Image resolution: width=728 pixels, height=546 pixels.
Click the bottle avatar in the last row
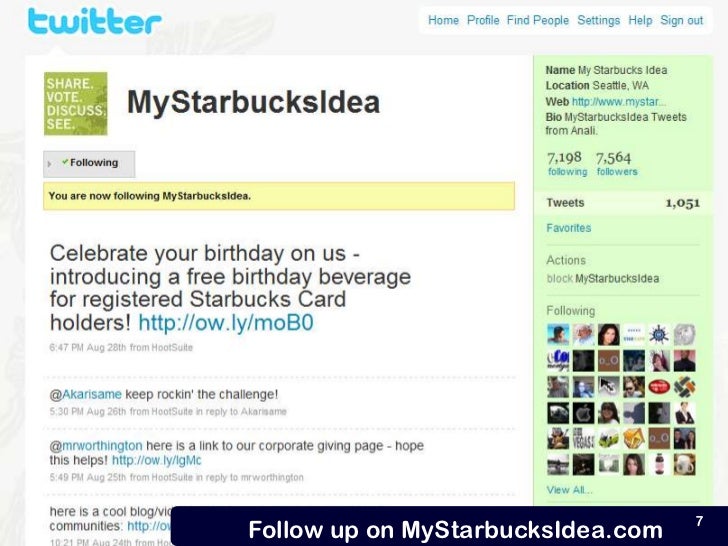tap(659, 464)
